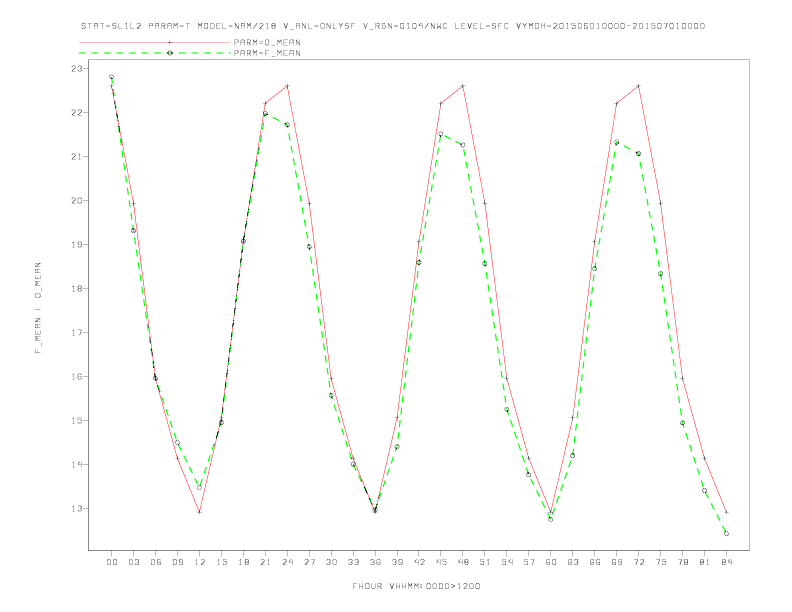Screen dimensions: 792x612
Task: Click the PARM=F_MEAN legend label
Action: (x=267, y=53)
